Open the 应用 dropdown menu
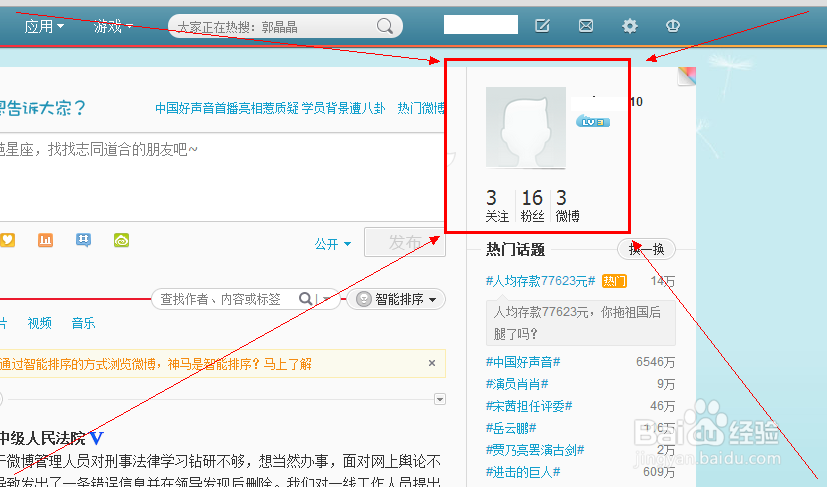 point(44,26)
